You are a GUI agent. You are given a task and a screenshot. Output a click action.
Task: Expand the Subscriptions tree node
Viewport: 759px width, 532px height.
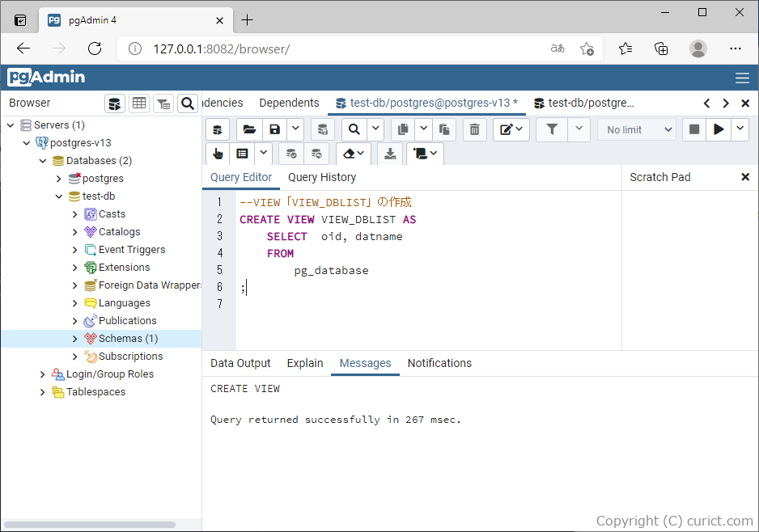(x=74, y=356)
